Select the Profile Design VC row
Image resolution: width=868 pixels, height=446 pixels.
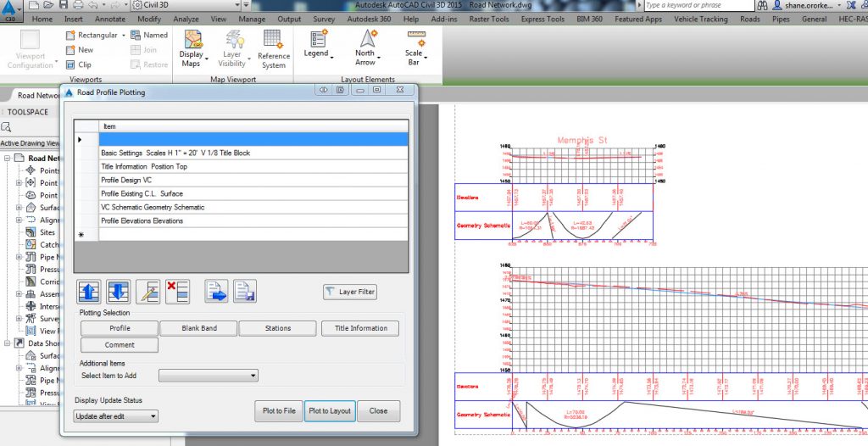253,180
